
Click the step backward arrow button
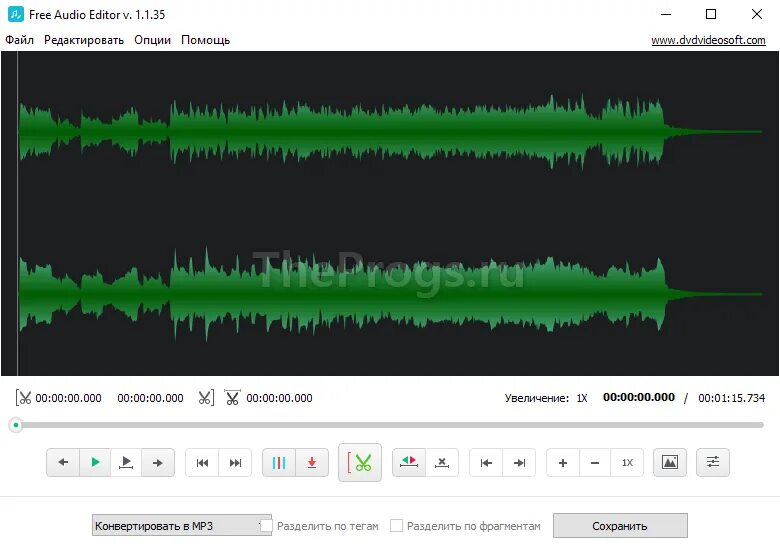point(63,462)
